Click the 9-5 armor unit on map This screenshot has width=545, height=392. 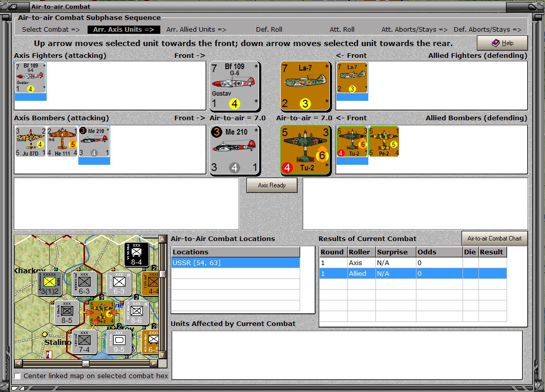(x=119, y=342)
